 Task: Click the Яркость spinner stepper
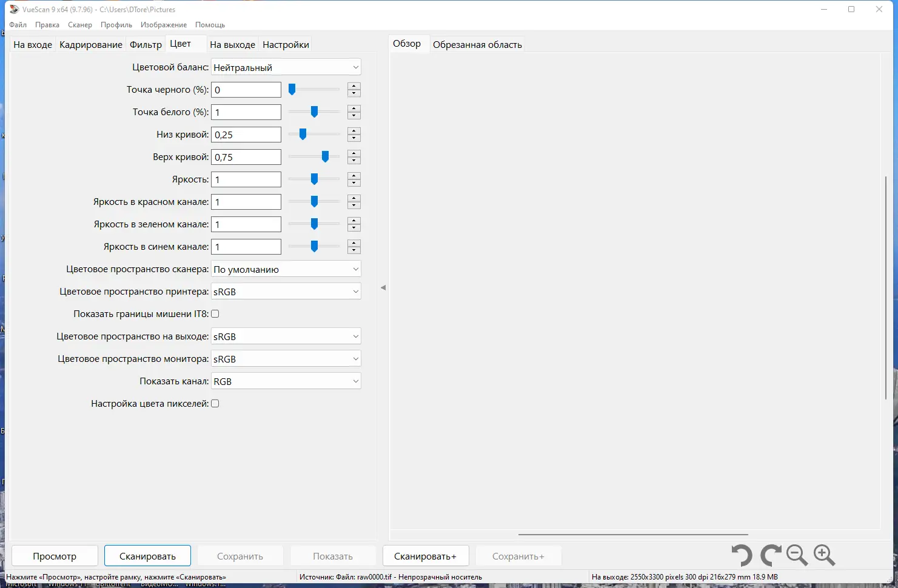point(354,179)
